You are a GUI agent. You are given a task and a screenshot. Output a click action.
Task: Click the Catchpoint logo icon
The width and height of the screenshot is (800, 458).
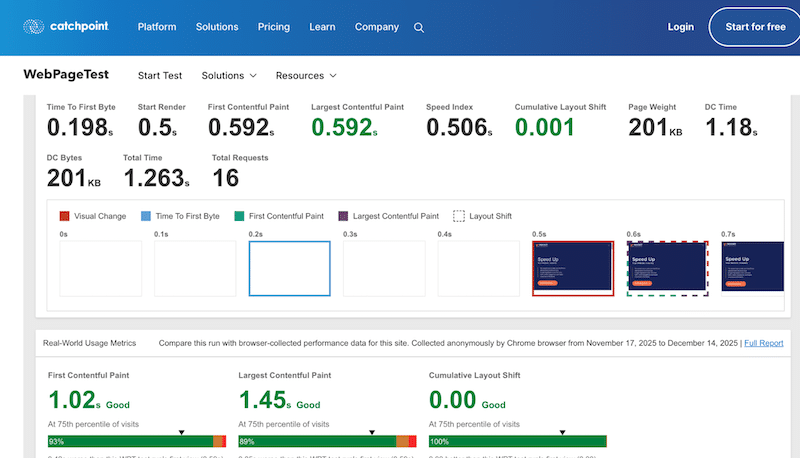click(x=33, y=27)
